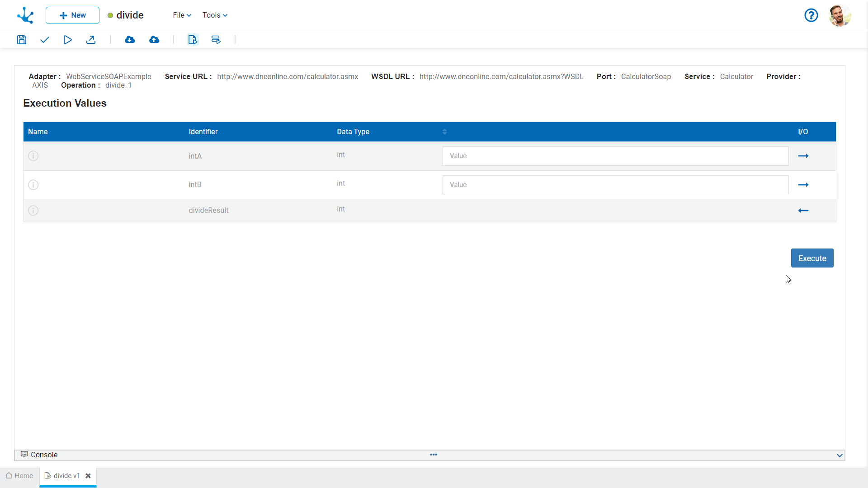Open the Tools dropdown menu
The width and height of the screenshot is (868, 488).
coord(215,15)
